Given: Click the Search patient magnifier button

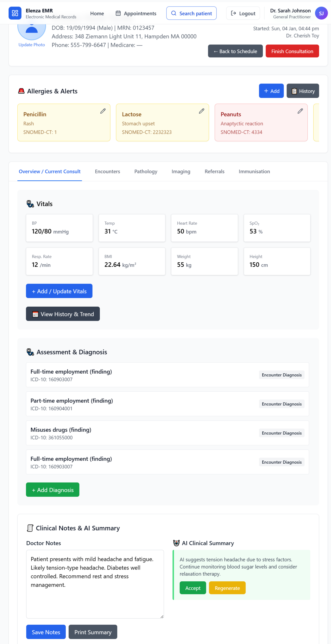Looking at the screenshot, I should [191, 13].
